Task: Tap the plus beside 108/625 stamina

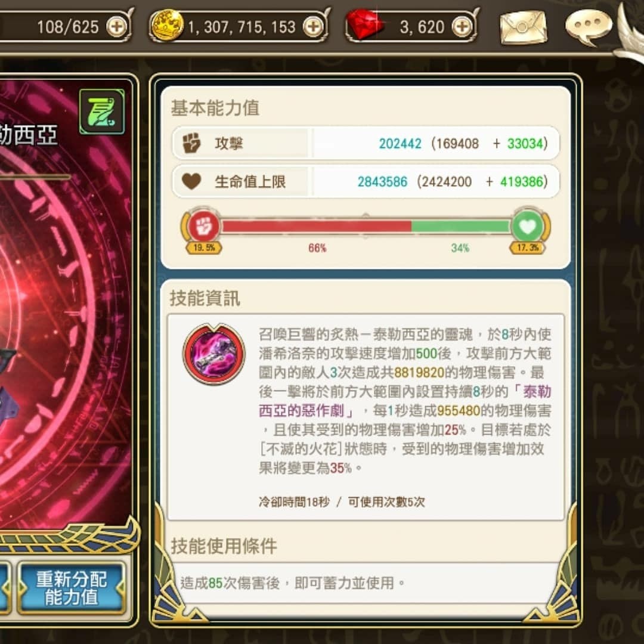Action: [117, 27]
